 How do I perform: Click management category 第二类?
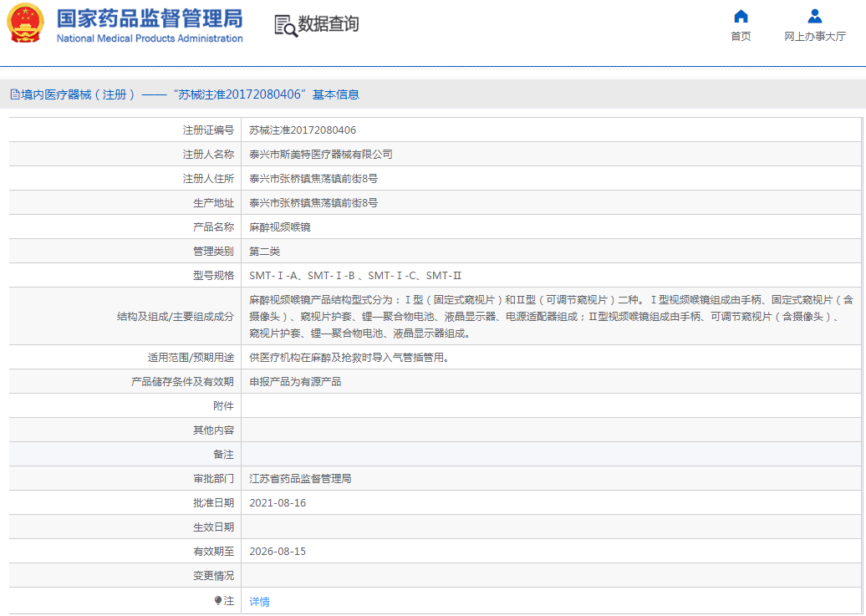[x=264, y=252]
